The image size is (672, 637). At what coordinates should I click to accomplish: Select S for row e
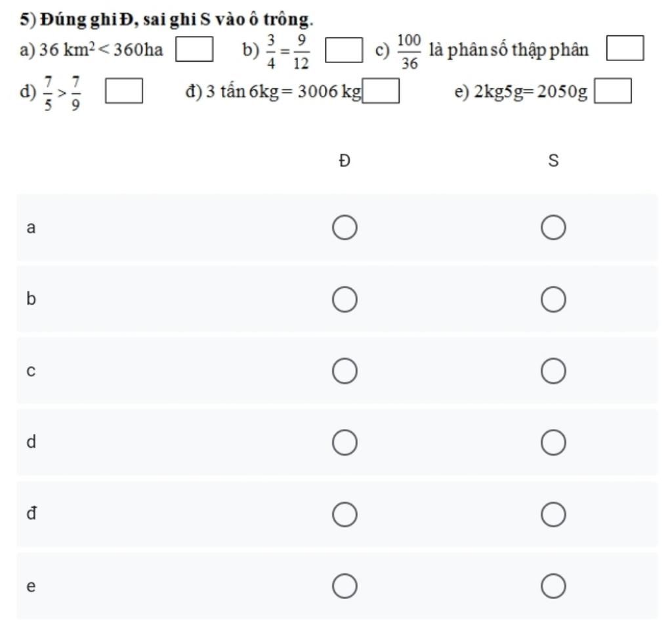click(x=553, y=586)
